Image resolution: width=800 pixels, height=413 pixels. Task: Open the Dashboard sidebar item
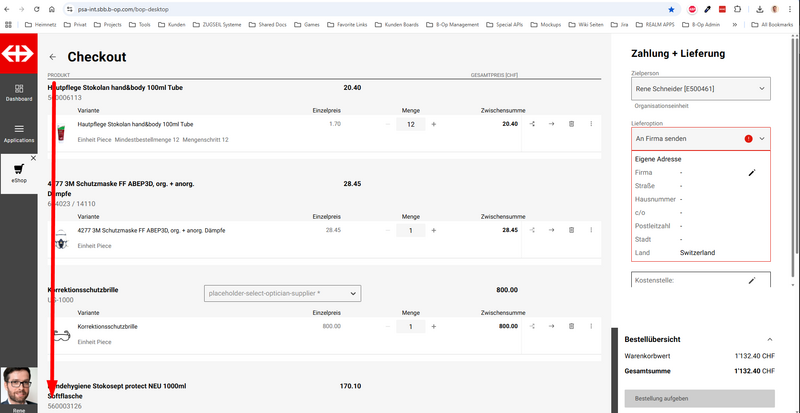point(18,93)
